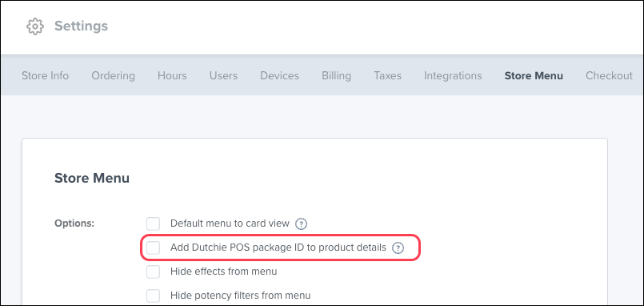The image size is (644, 306).
Task: Click 'Add Dutchie POS package ID to product details' text
Action: pyautogui.click(x=278, y=248)
